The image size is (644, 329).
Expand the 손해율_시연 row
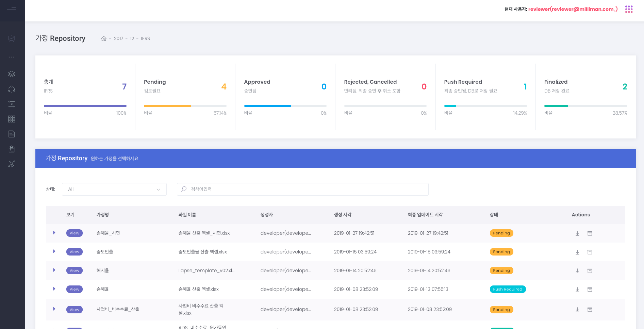click(54, 233)
